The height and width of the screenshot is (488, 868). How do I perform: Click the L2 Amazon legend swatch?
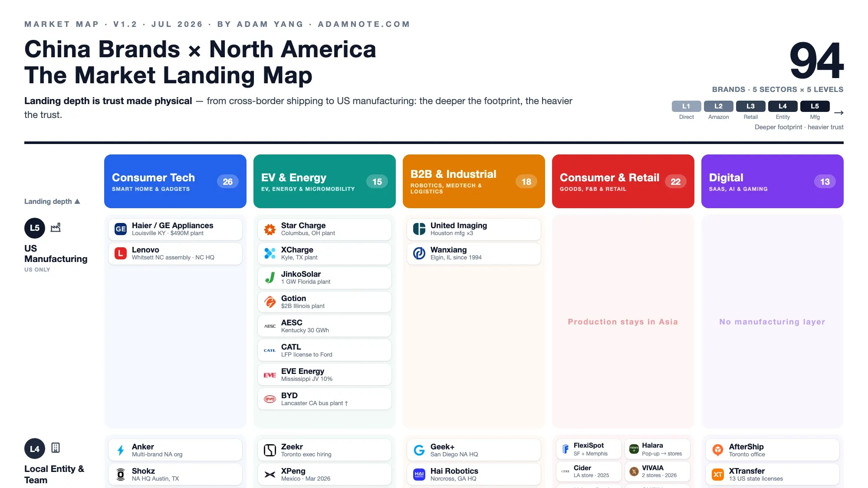(719, 106)
